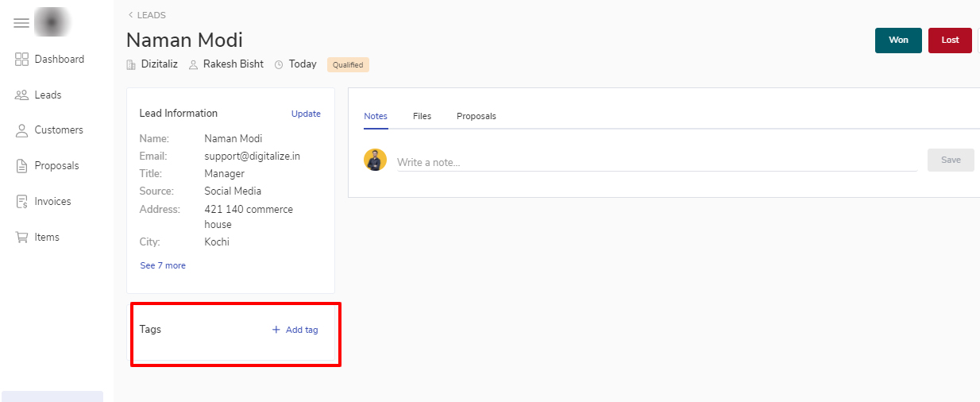
Task: Switch to the Proposals tab
Action: tap(476, 116)
